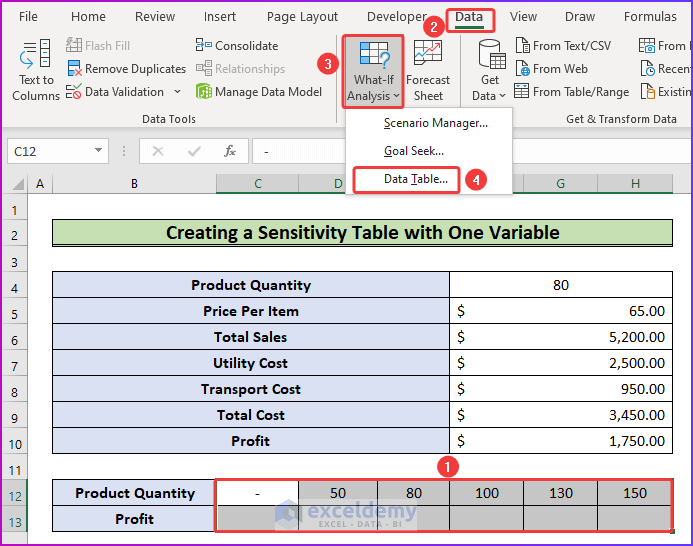Switch to the Insert tab
Viewport: 693px width, 546px height.
click(x=220, y=17)
